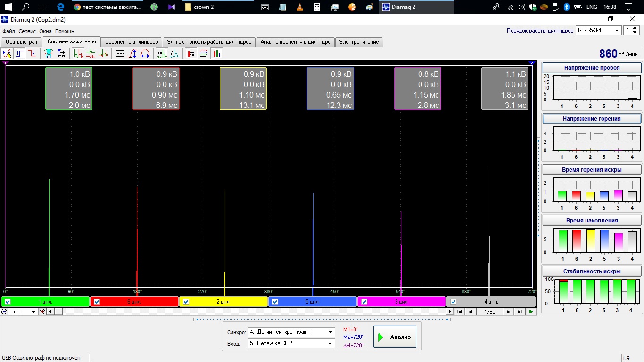
Task: Open the Помощь menu
Action: point(65,31)
